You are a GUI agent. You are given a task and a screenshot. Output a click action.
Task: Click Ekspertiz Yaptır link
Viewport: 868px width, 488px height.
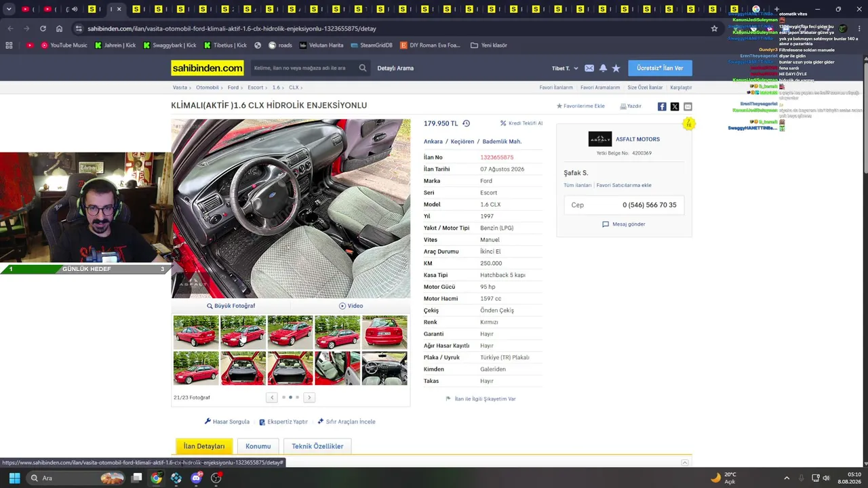pos(283,422)
